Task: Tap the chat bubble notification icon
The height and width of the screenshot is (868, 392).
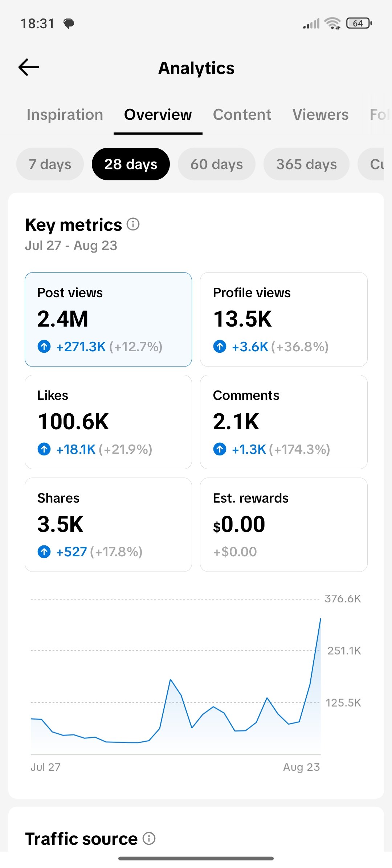Action: (69, 24)
